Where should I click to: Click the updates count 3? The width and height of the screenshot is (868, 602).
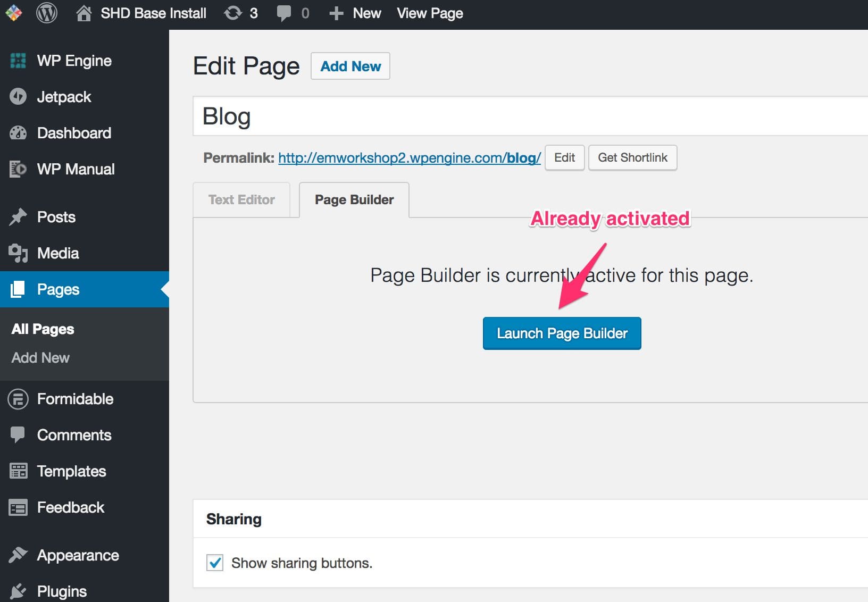point(254,13)
